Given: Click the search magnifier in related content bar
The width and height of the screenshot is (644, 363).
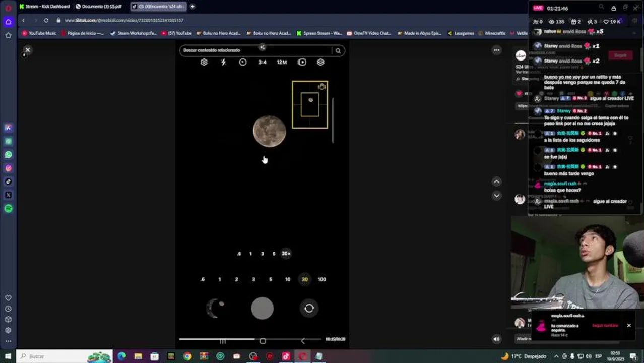Looking at the screenshot, I should click(x=338, y=50).
